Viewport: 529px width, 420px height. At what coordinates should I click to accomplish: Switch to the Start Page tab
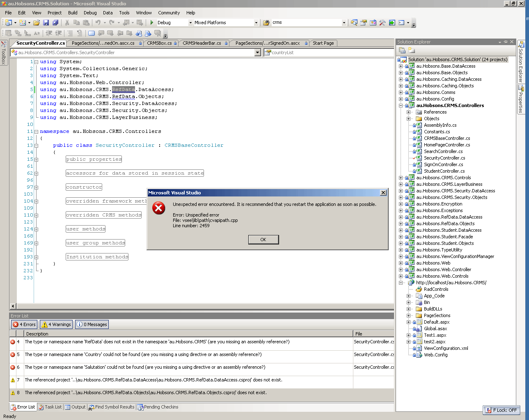[x=323, y=43]
